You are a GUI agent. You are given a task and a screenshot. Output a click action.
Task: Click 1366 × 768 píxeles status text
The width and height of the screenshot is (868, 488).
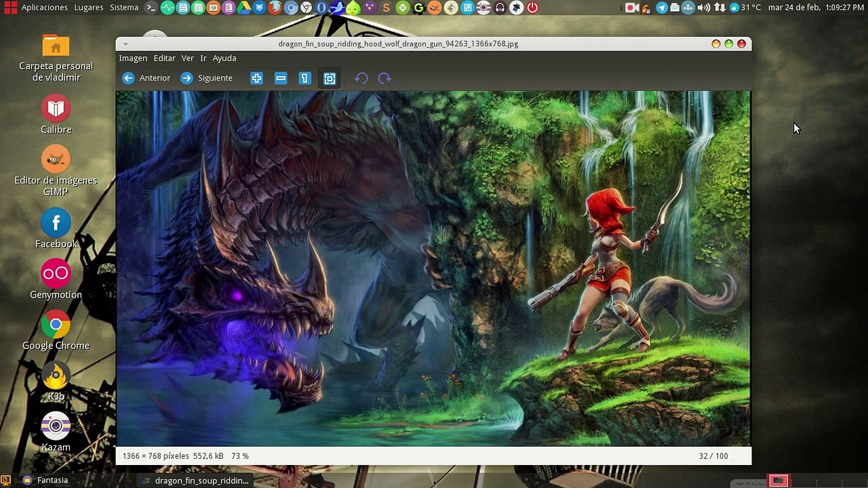(x=156, y=456)
